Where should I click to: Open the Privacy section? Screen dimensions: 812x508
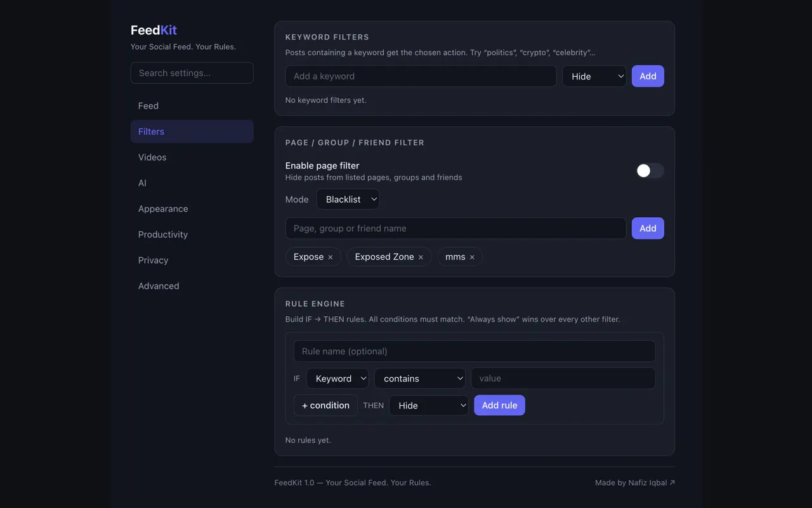click(192, 260)
